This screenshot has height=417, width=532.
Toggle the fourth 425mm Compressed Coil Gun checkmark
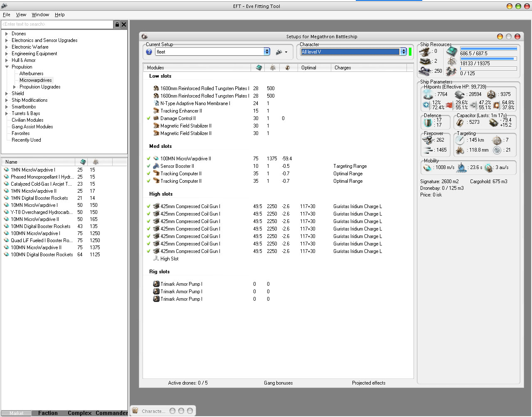149,229
